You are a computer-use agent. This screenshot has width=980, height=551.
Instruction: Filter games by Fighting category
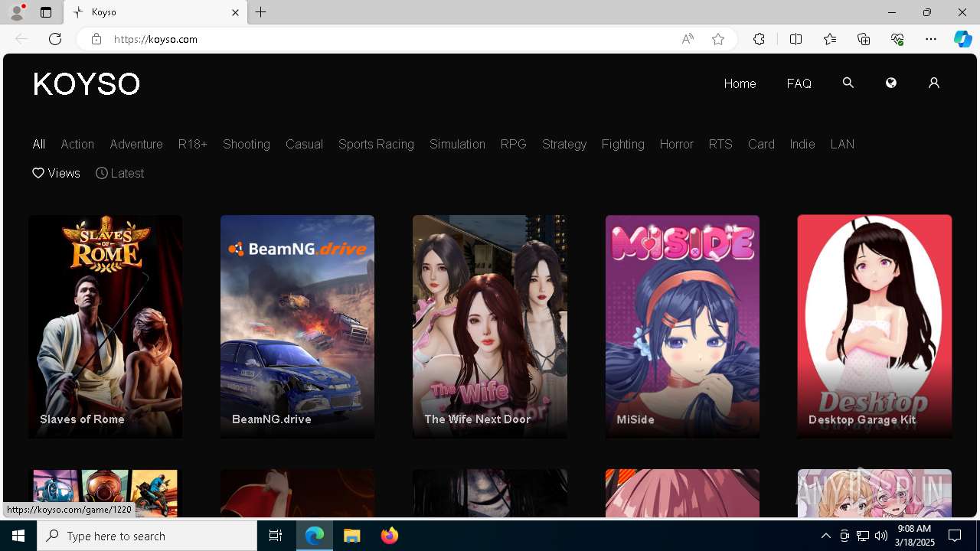coord(622,144)
